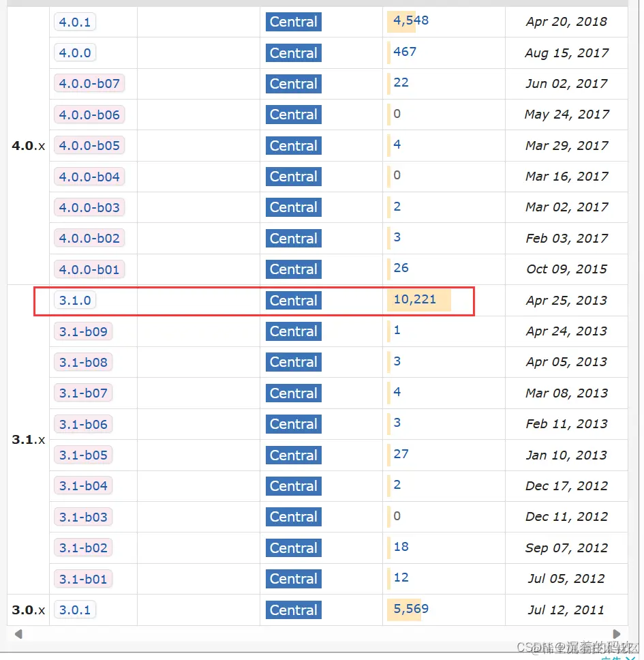Open version 4.0.1 link
This screenshot has height=660, width=644.
(x=75, y=22)
